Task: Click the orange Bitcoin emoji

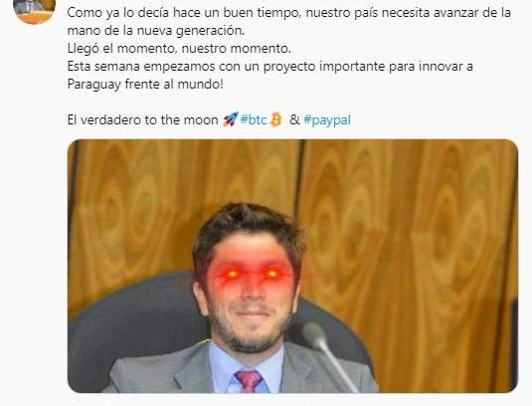Action: [x=275, y=119]
